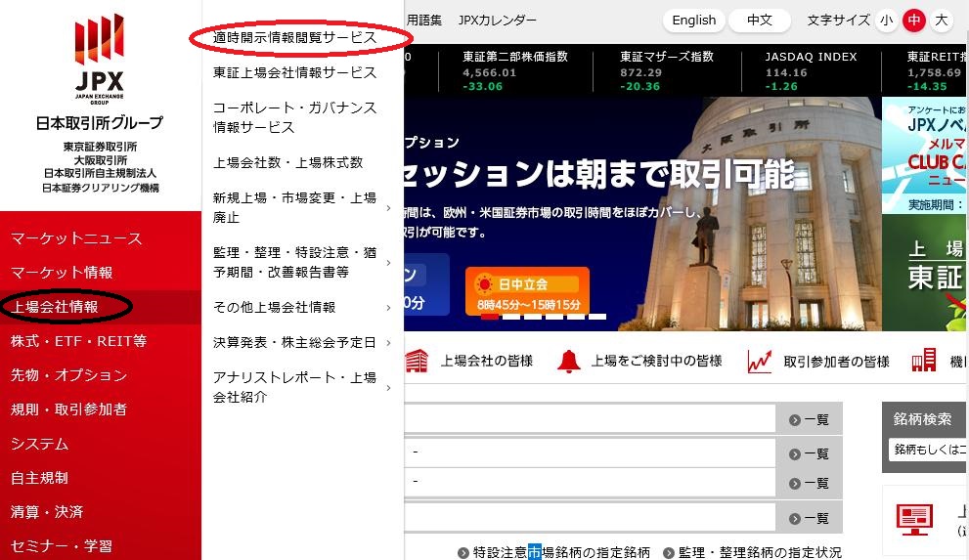Set font size to medium 中
The width and height of the screenshot is (969, 560).
coord(914,21)
